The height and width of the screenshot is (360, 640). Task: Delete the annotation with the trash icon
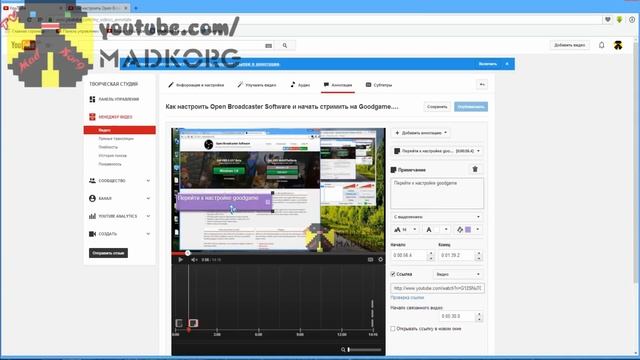coord(475,169)
